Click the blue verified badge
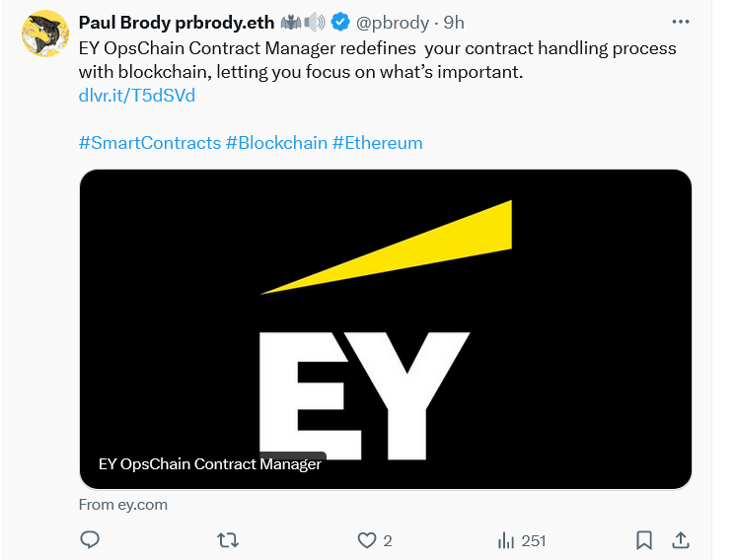The height and width of the screenshot is (560, 736). tap(341, 23)
